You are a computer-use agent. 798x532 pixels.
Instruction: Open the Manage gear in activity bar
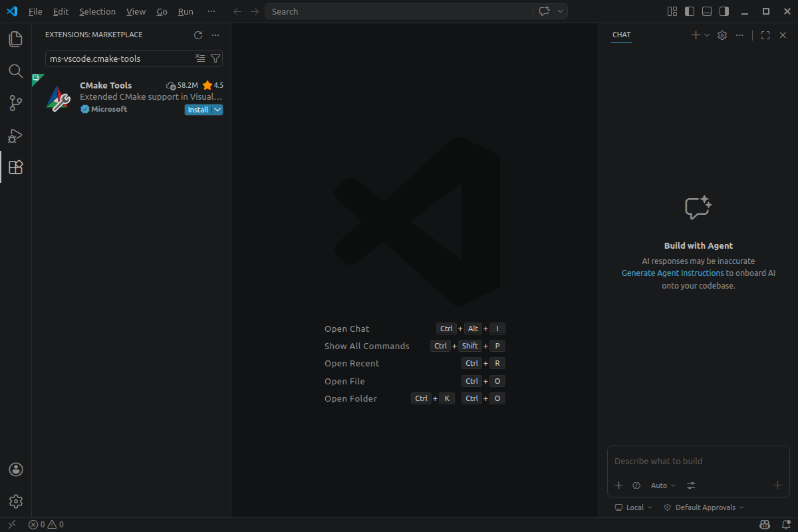click(x=16, y=501)
